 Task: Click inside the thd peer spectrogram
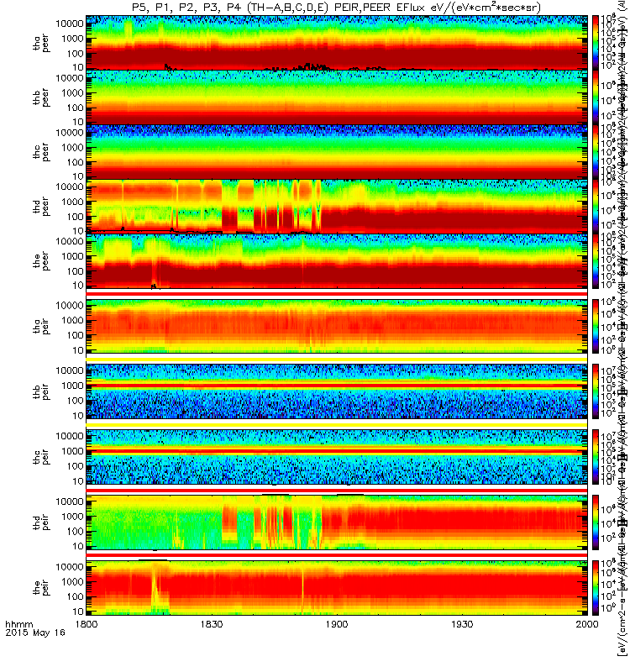coord(337,206)
